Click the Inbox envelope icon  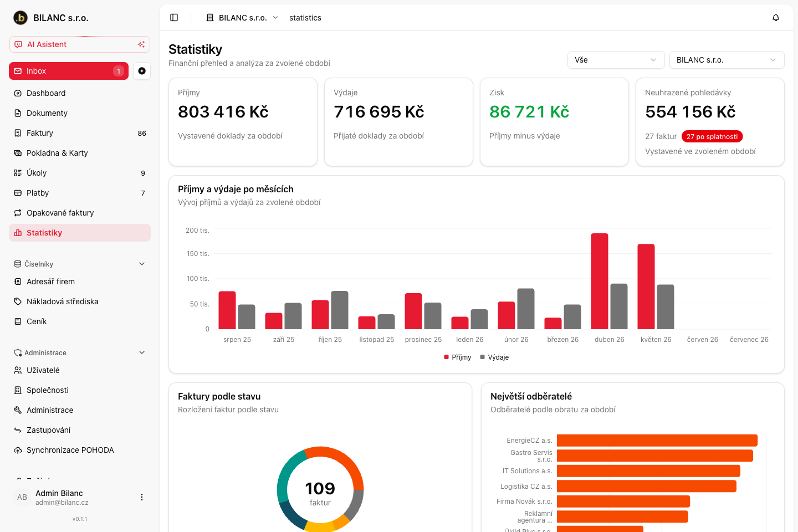(18, 71)
